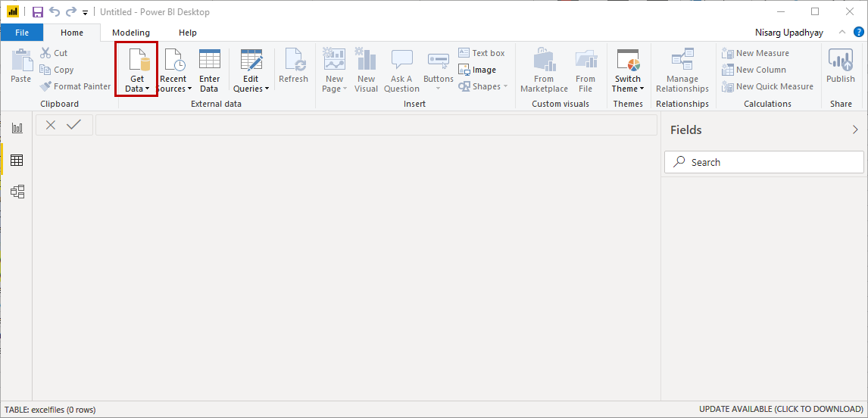Image resolution: width=868 pixels, height=418 pixels.
Task: Click Update Available to download
Action: [x=781, y=409]
